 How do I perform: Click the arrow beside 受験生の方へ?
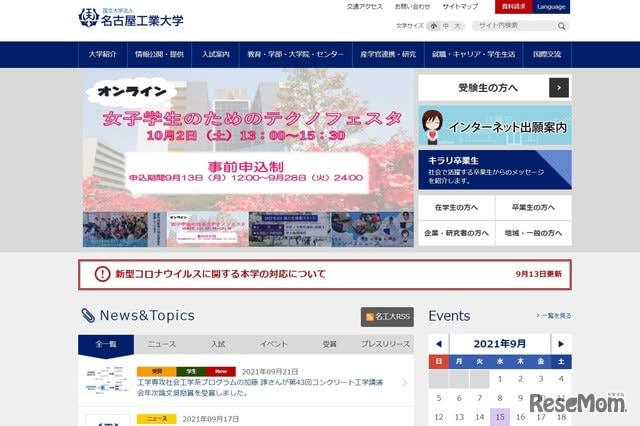[x=559, y=88]
